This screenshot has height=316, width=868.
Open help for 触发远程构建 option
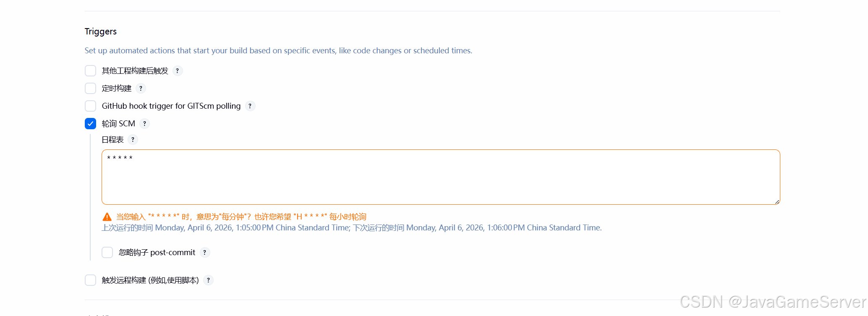[209, 280]
